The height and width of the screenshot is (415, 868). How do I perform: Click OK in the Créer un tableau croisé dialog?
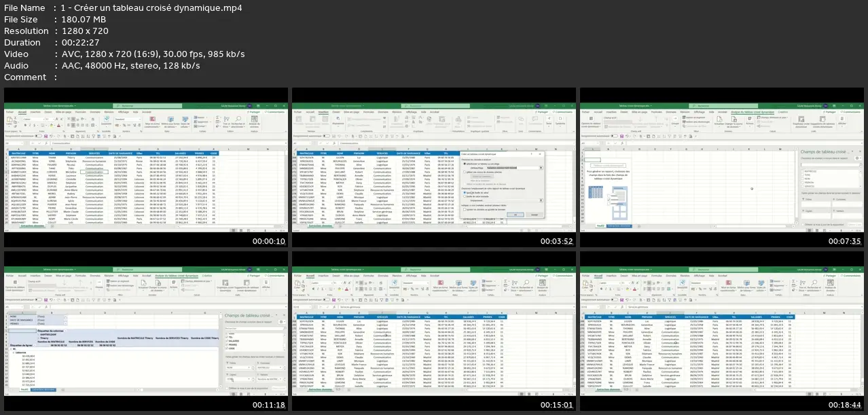(x=516, y=215)
